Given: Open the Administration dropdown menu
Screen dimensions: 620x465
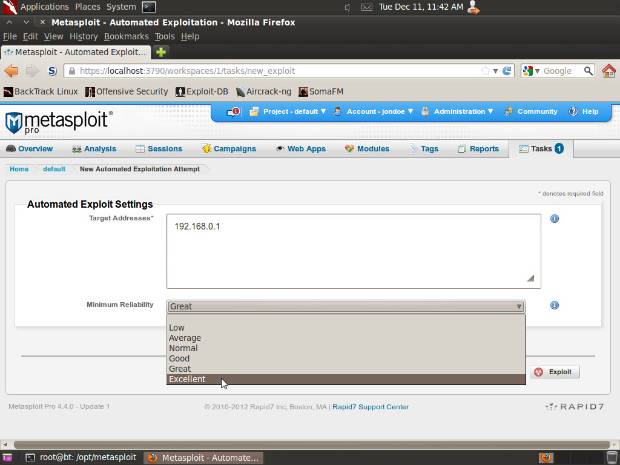Looking at the screenshot, I should pos(457,112).
